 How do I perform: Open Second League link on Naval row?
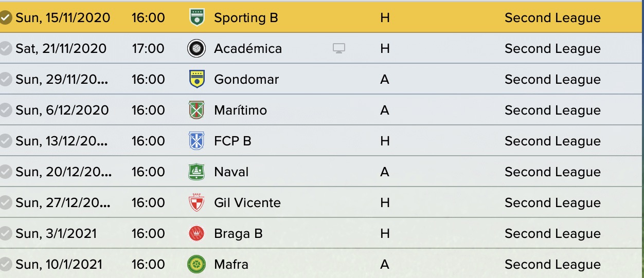(552, 172)
